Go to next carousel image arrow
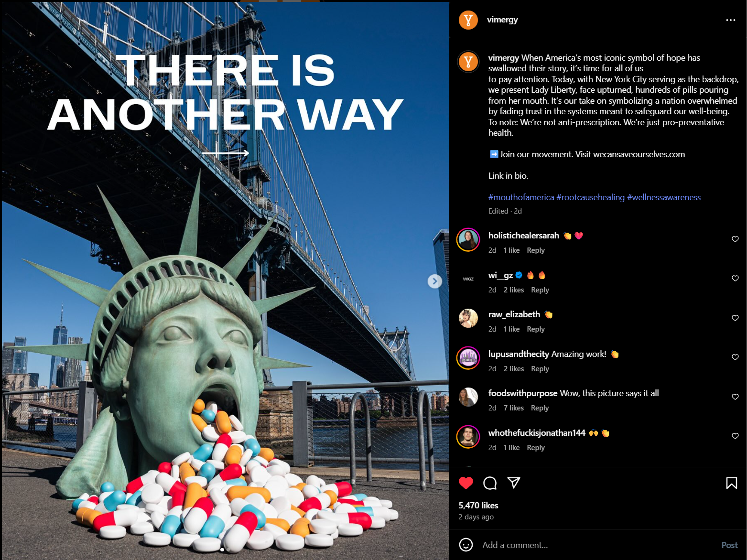747x560 pixels. tap(434, 281)
